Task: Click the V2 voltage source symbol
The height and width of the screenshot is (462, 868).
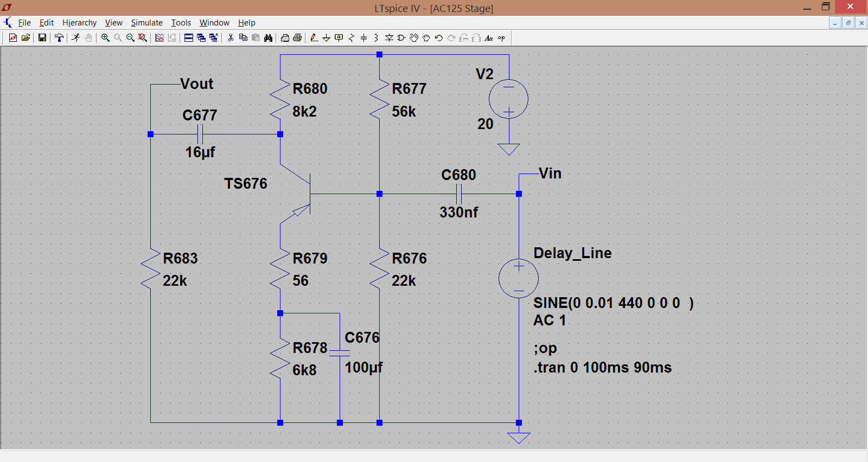Action: click(x=508, y=99)
